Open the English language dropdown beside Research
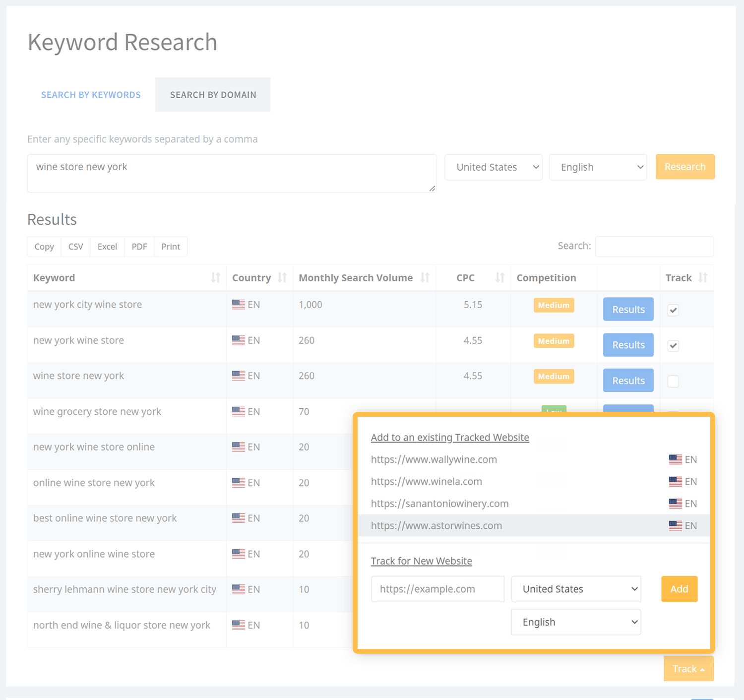The width and height of the screenshot is (744, 700). coord(598,167)
